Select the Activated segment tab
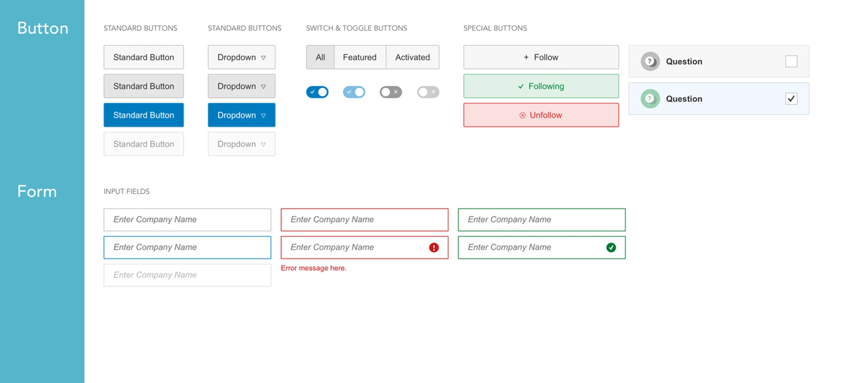This screenshot has width=868, height=383. pyautogui.click(x=412, y=57)
